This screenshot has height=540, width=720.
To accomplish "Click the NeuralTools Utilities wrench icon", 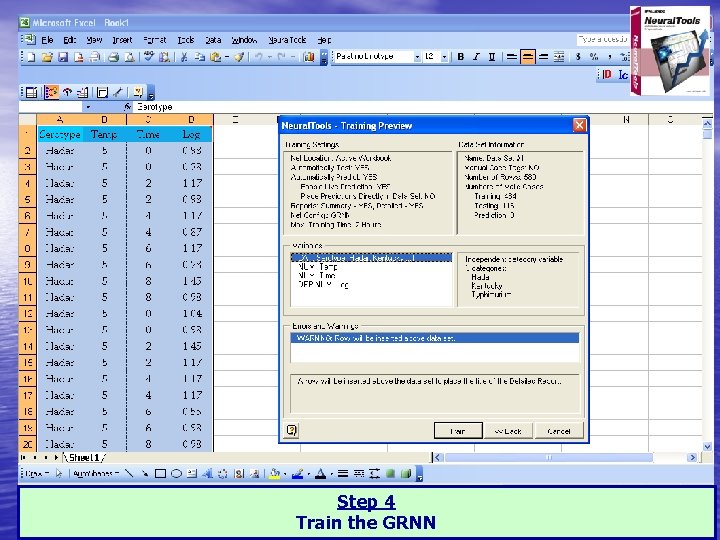I will pyautogui.click(x=118, y=92).
